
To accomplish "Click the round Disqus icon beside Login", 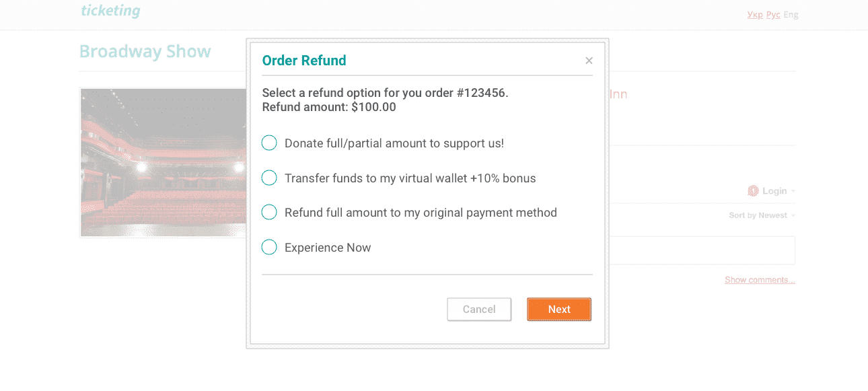I will [x=754, y=191].
